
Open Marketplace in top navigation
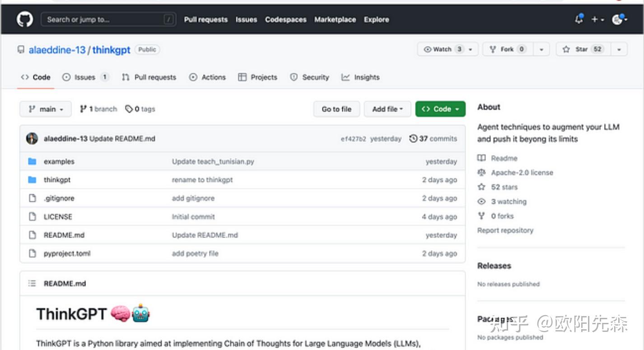(x=335, y=19)
